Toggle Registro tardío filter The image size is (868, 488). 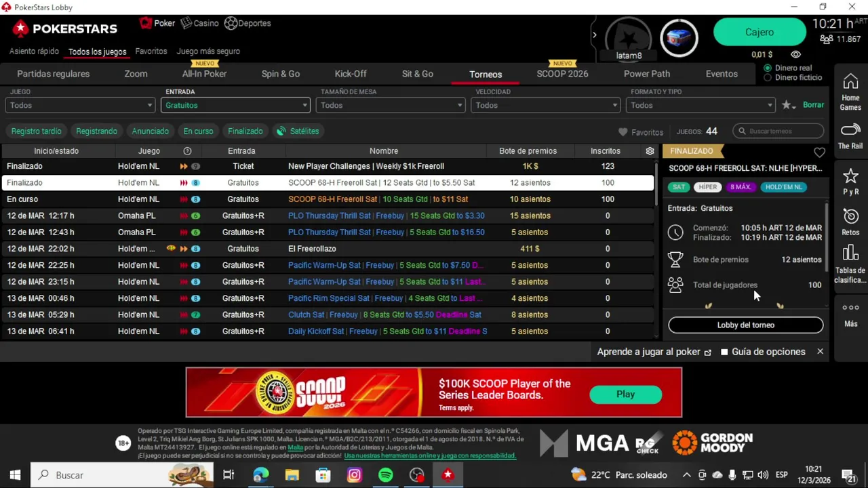(x=36, y=131)
